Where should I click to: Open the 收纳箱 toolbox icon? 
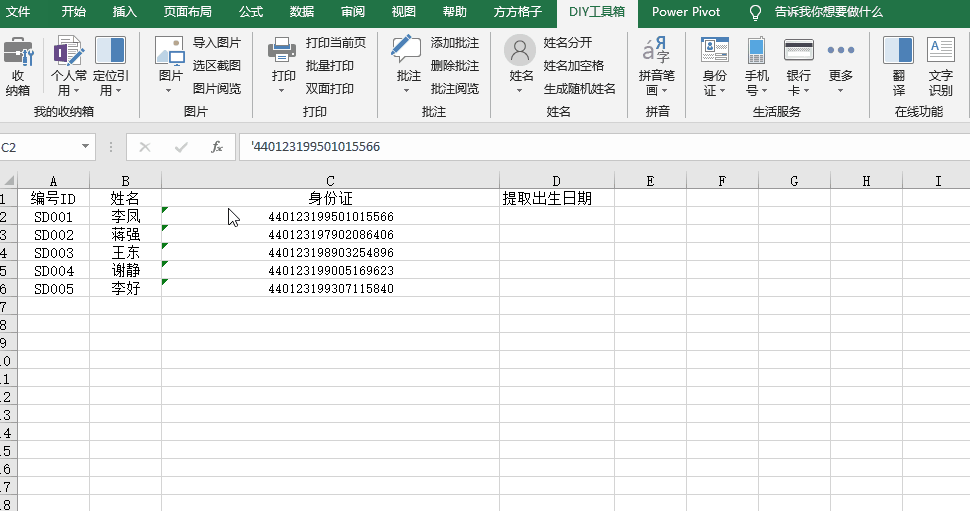coord(17,52)
